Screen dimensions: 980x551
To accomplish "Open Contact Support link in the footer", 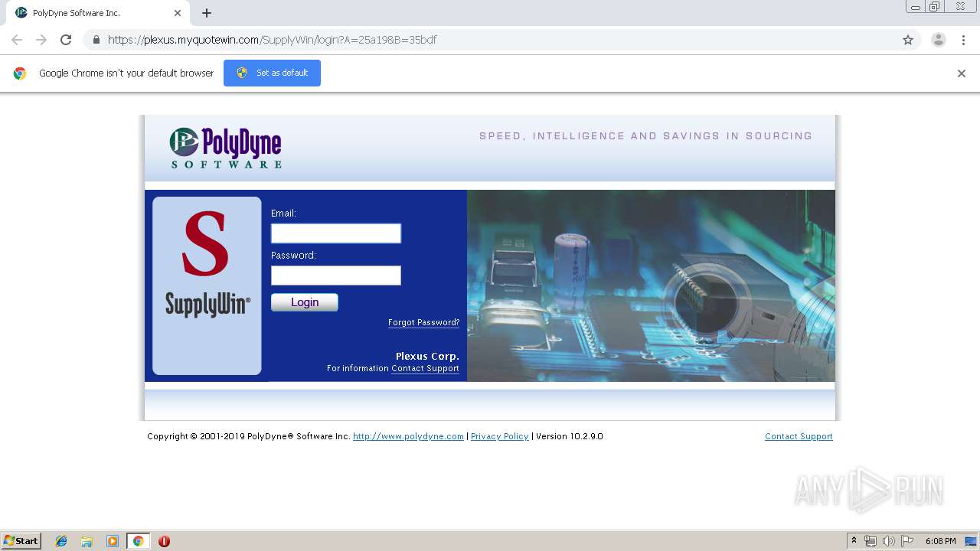I will 799,436.
